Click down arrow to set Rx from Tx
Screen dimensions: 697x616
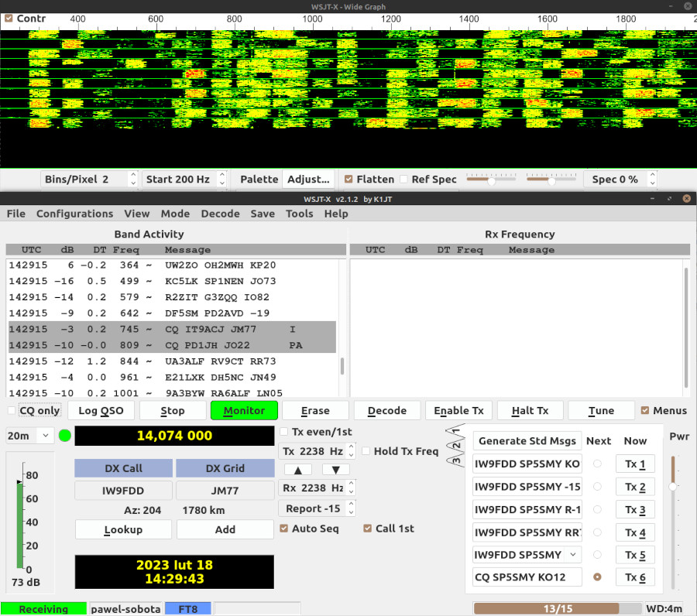[x=335, y=470]
